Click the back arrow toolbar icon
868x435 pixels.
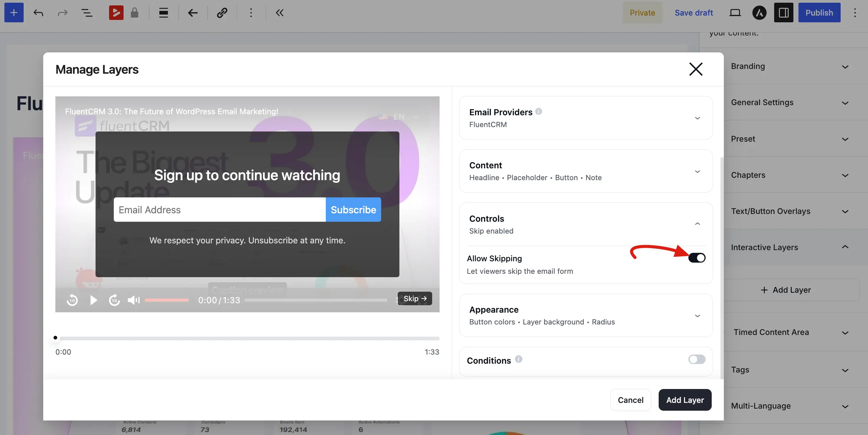193,13
